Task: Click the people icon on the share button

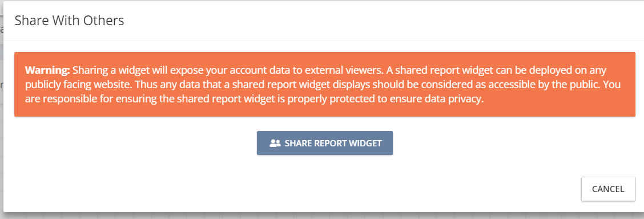Action: [275, 144]
